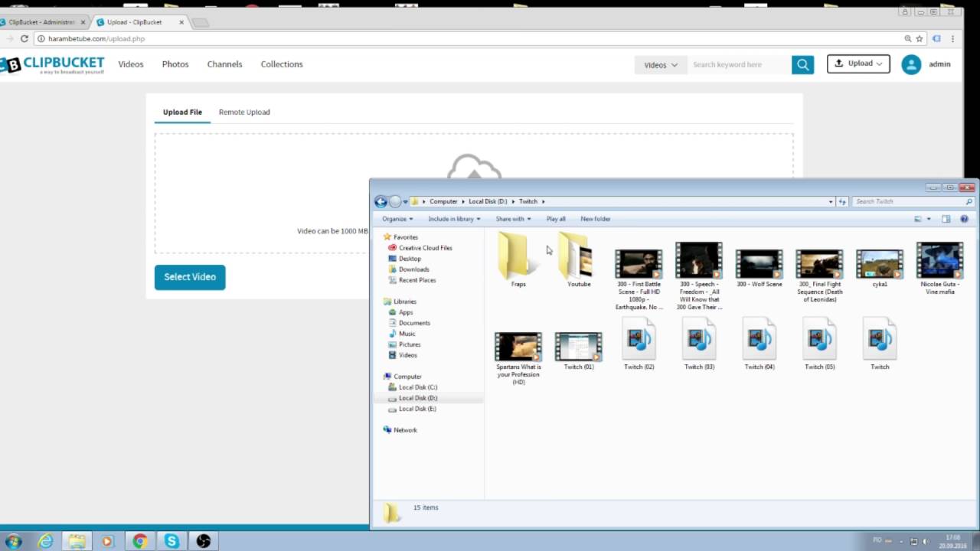Click the admin user avatar
Viewport: 980px width, 551px height.
tap(911, 64)
